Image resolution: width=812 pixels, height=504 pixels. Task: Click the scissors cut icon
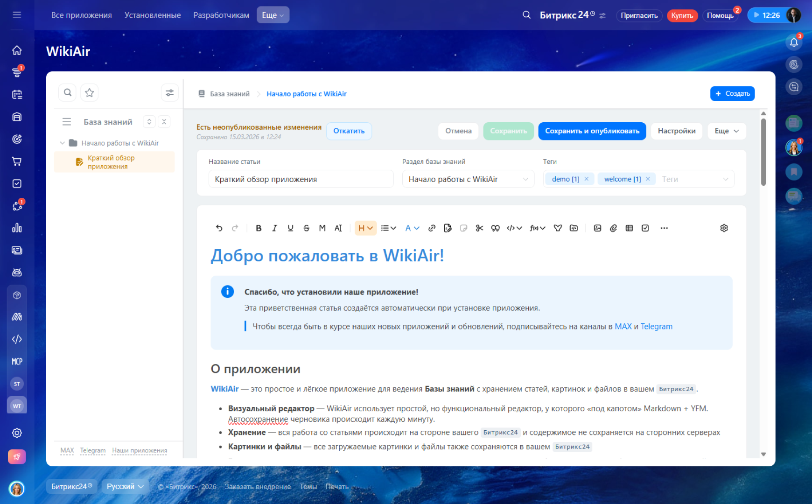479,228
